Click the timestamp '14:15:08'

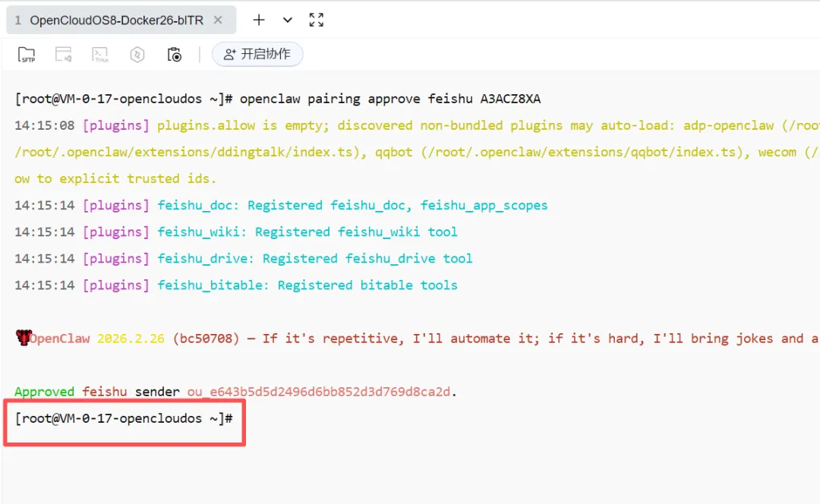(x=45, y=125)
